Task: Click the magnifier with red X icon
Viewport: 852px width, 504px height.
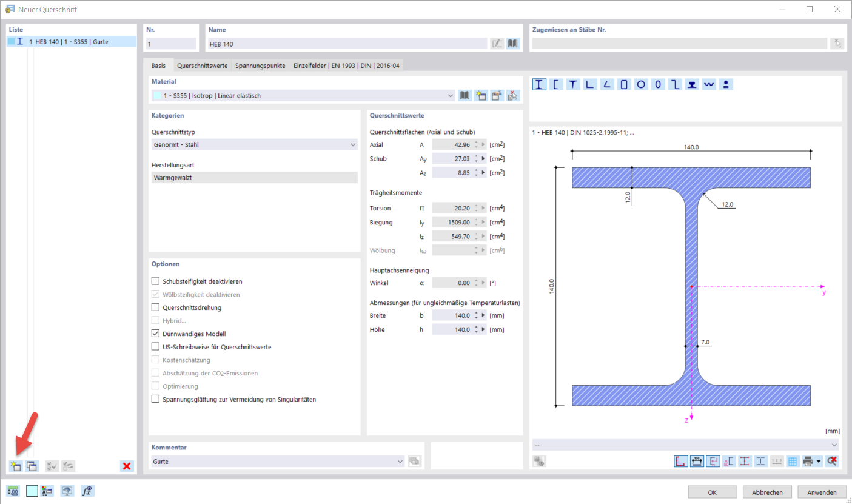Action: (832, 461)
